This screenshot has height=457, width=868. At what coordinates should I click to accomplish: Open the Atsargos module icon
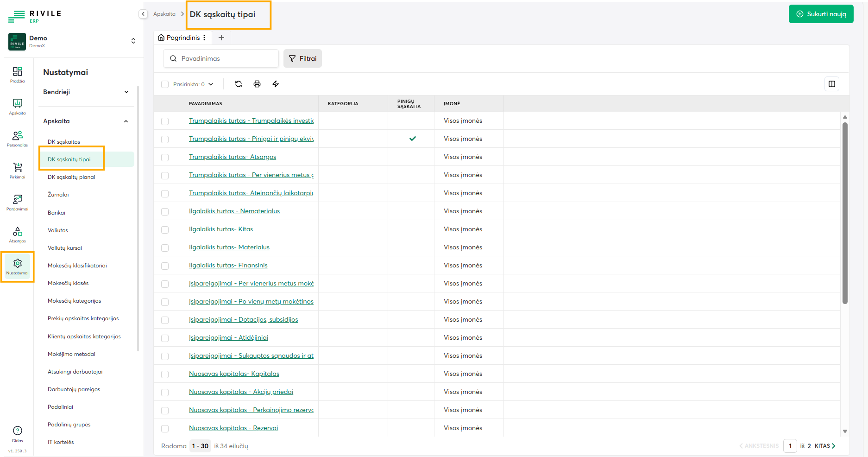(x=18, y=234)
